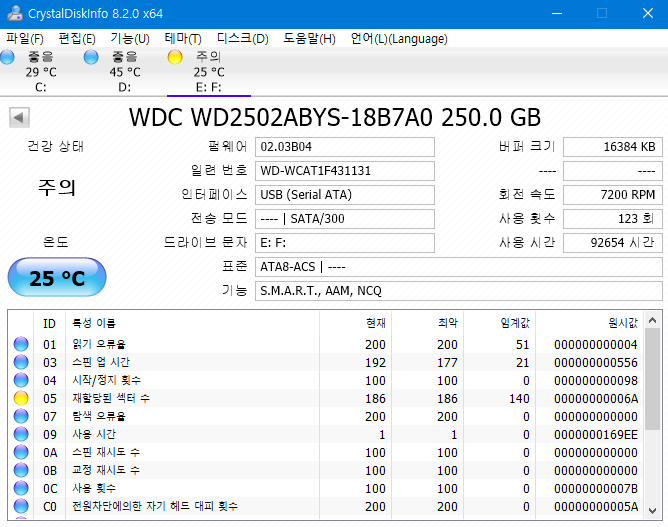Open the 도움말(H) menu

[x=309, y=39]
